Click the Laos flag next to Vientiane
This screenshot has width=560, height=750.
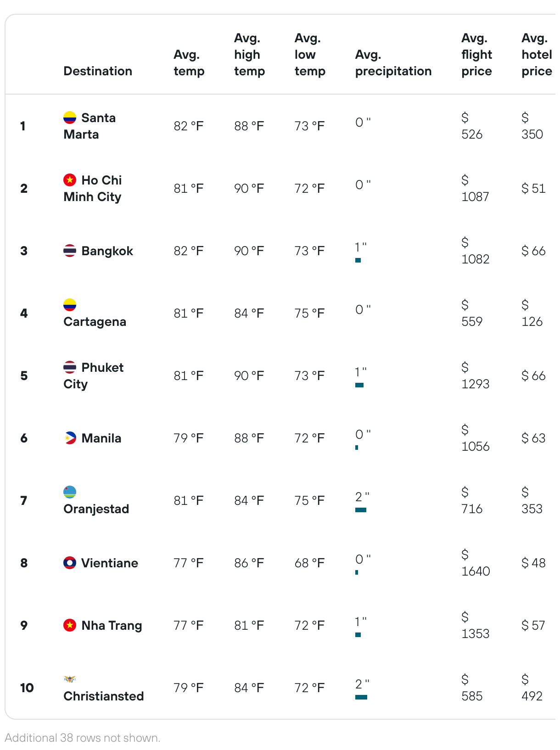pos(70,563)
